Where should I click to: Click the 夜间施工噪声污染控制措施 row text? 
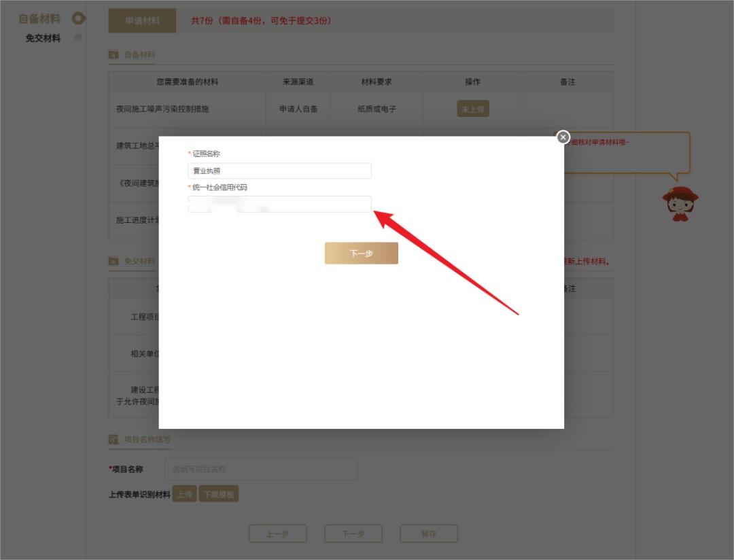[x=162, y=109]
